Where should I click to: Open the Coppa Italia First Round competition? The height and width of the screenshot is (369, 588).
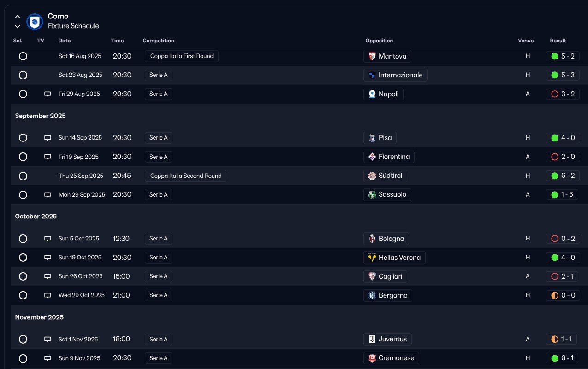[182, 56]
